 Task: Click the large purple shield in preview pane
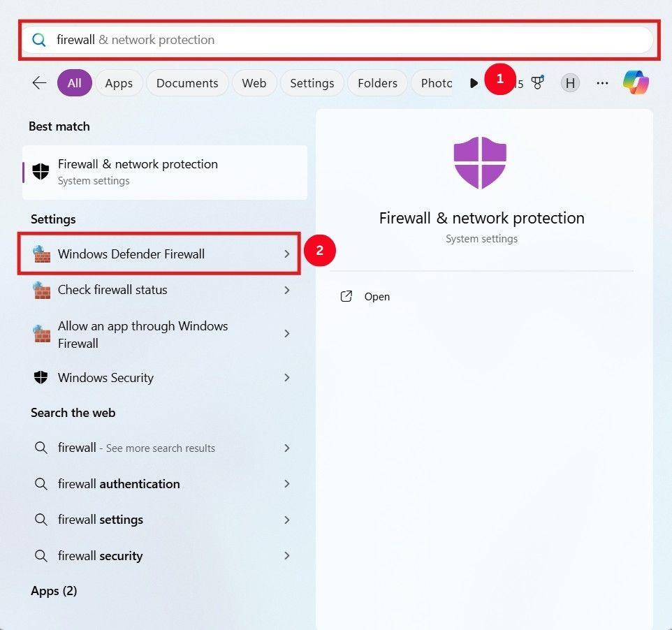point(480,163)
